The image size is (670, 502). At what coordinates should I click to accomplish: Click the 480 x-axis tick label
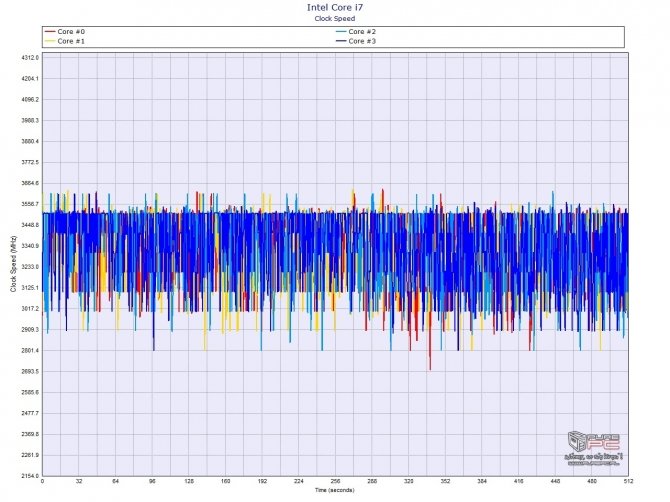click(592, 481)
